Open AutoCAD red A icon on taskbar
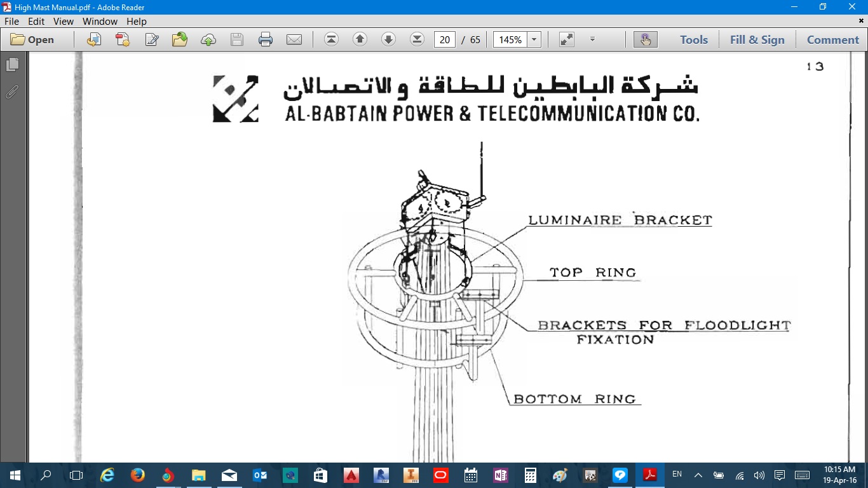This screenshot has height=488, width=868. tap(351, 475)
